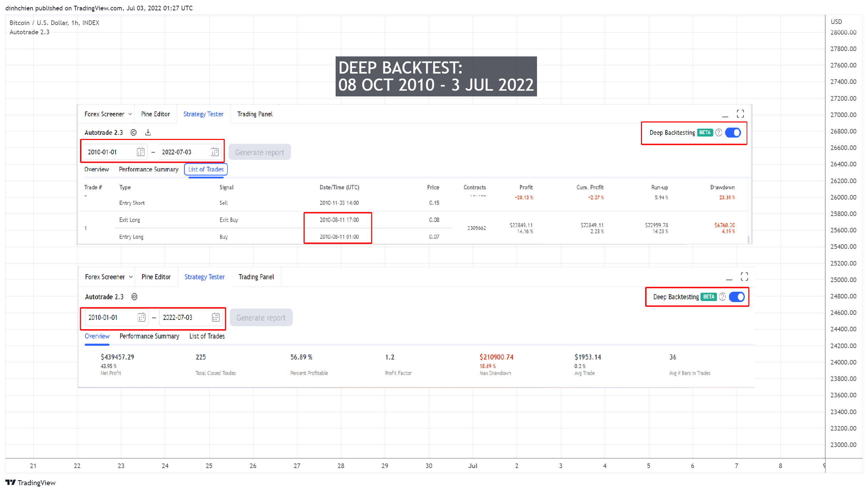Toggle Deep Backtesting switch in upper panel
This screenshot has height=492, width=868.
point(733,132)
